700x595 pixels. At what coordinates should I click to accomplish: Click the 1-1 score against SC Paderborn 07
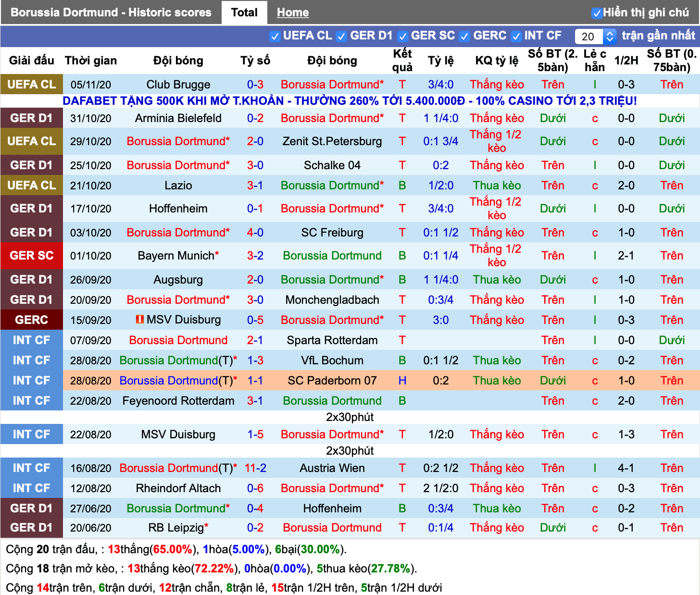pos(255,381)
